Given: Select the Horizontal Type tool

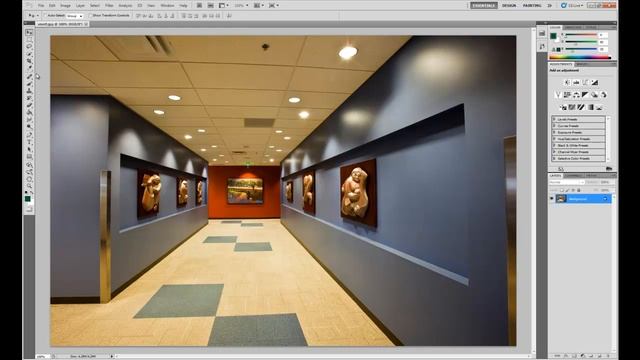Looking at the screenshot, I should tap(29, 142).
